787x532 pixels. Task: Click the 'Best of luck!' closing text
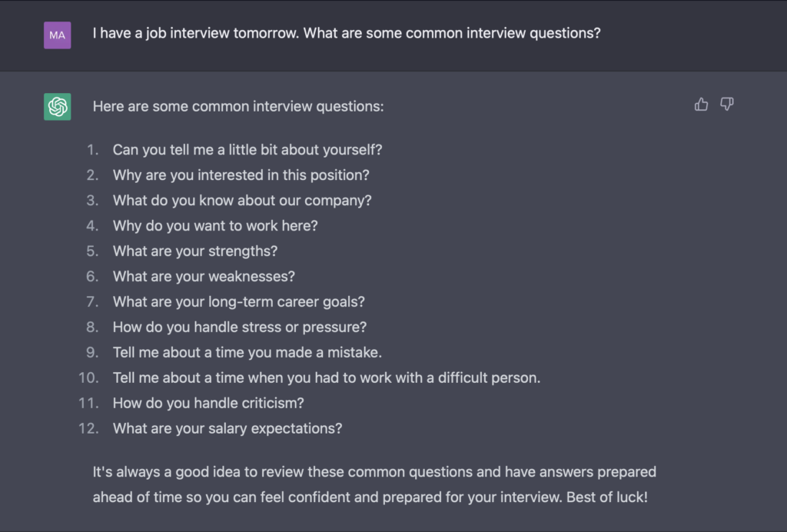click(607, 497)
